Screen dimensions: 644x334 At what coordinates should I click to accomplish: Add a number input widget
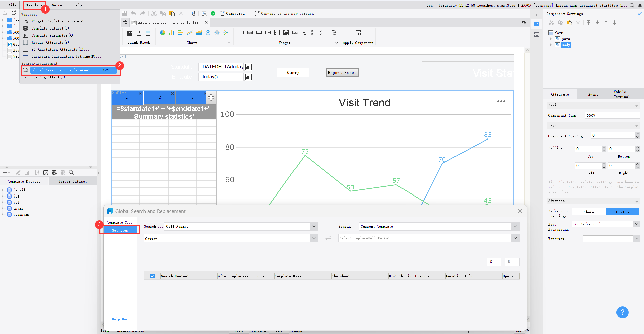click(x=295, y=33)
